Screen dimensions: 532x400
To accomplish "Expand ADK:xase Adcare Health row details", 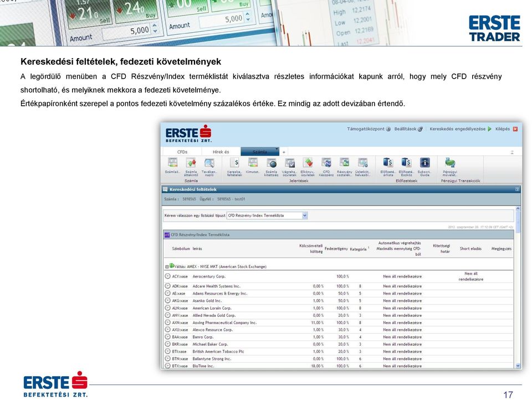I will [x=167, y=286].
